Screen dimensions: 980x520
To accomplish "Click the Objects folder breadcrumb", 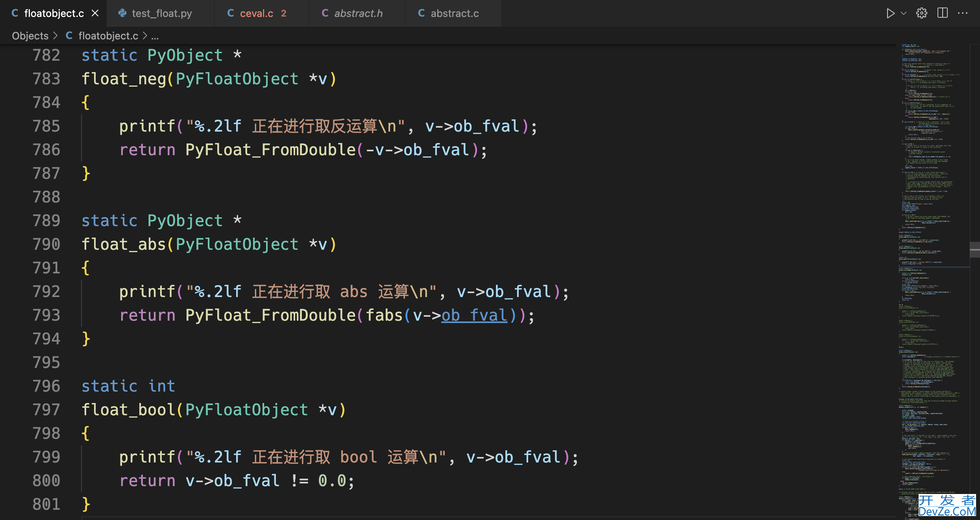I will (30, 36).
